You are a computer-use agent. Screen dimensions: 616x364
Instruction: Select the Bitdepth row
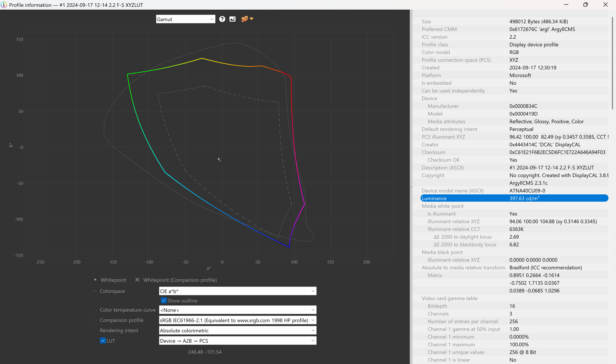(514, 306)
